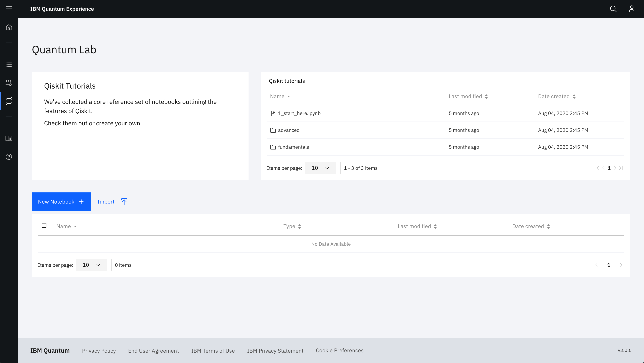Click the New Notebook button
The image size is (644, 363).
(x=61, y=202)
